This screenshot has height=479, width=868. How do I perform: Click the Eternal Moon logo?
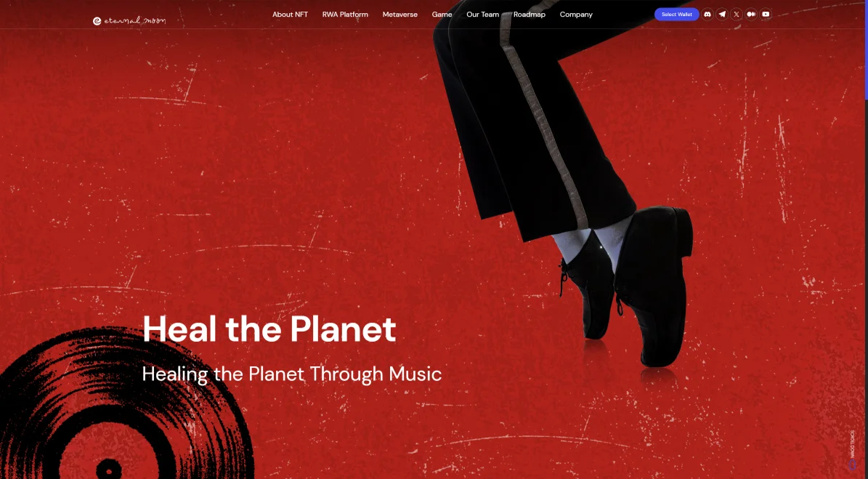click(129, 20)
